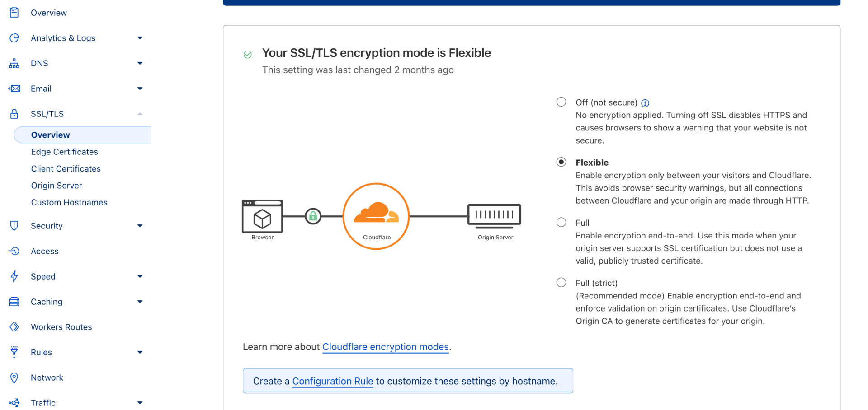Click the Caching drive icon

tap(14, 302)
